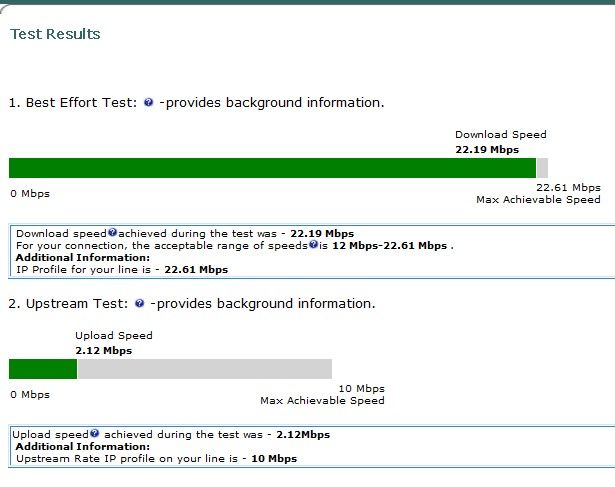The image size is (615, 487).
Task: Click 'Additional Information:' in download box
Action: click(83, 258)
